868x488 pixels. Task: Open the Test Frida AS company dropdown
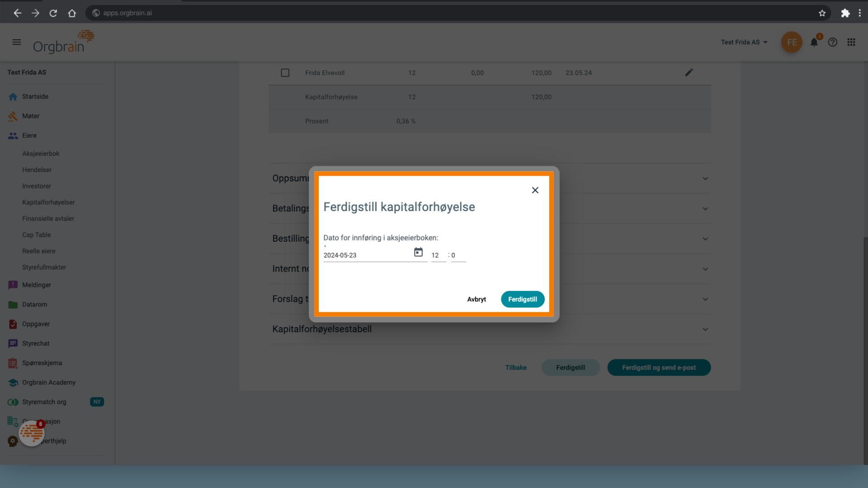point(744,42)
